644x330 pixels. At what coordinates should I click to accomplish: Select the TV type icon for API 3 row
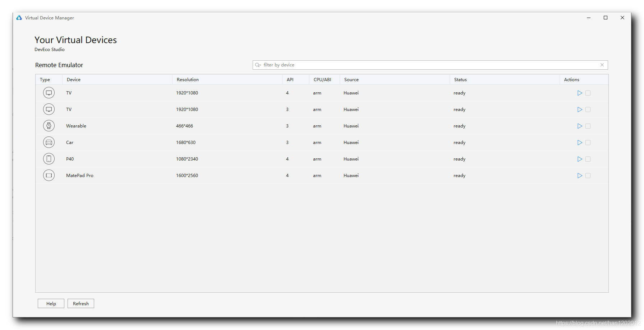[x=49, y=109]
